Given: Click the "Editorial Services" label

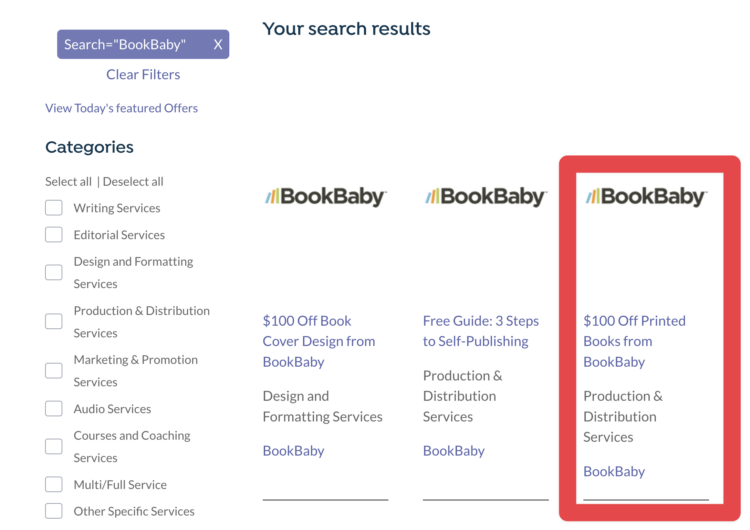Looking at the screenshot, I should [119, 235].
